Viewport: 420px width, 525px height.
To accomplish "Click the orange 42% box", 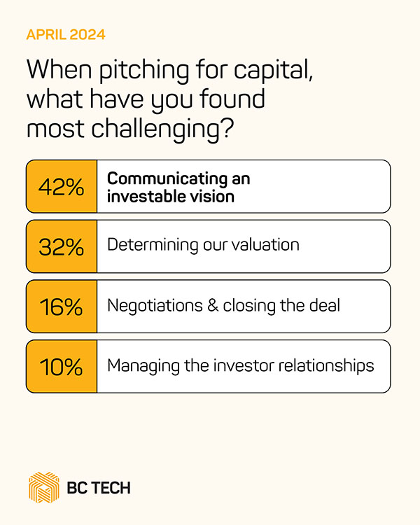I will click(62, 186).
